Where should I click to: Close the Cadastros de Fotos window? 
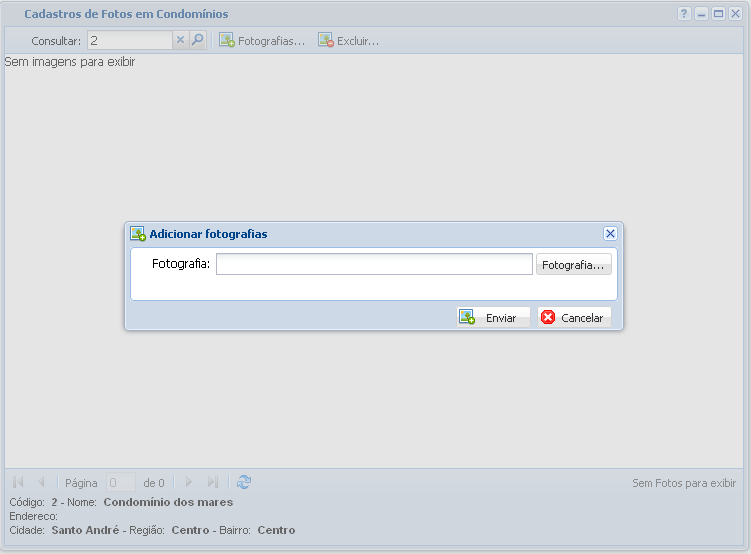[x=735, y=14]
